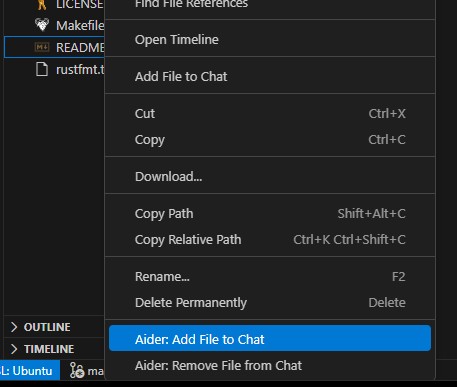Select Copy Relative Path option
This screenshot has width=457, height=387.
pos(270,240)
